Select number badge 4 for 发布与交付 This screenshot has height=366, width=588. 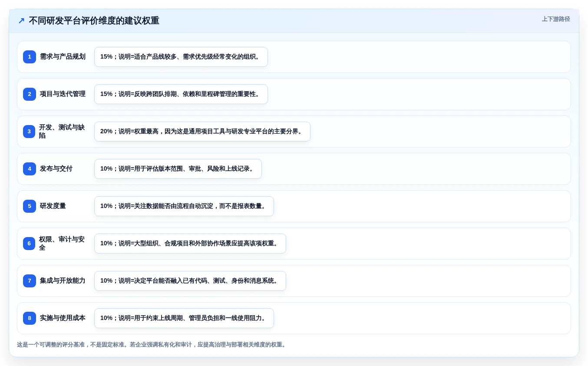[30, 169]
